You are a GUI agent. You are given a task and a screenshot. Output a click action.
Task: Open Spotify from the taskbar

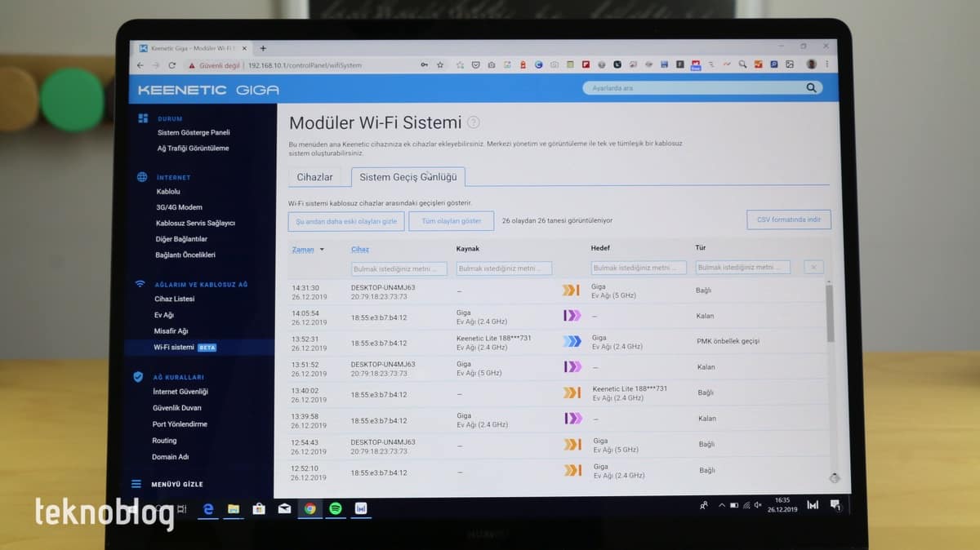coord(336,508)
